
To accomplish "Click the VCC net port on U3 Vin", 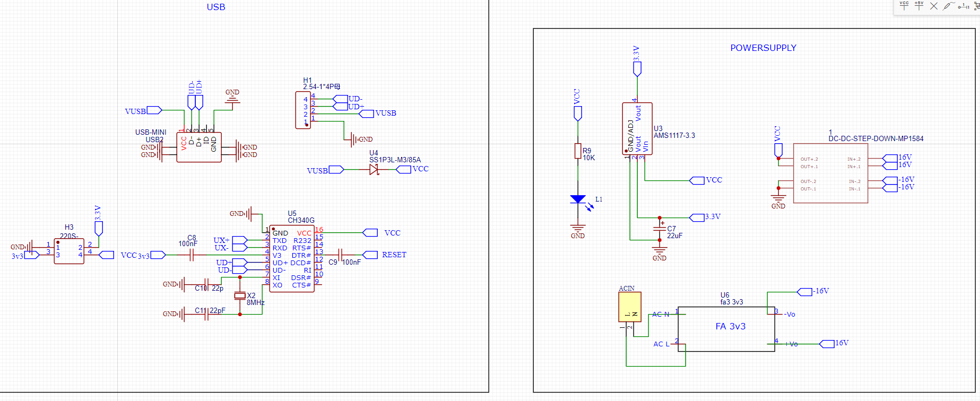I will pos(706,180).
